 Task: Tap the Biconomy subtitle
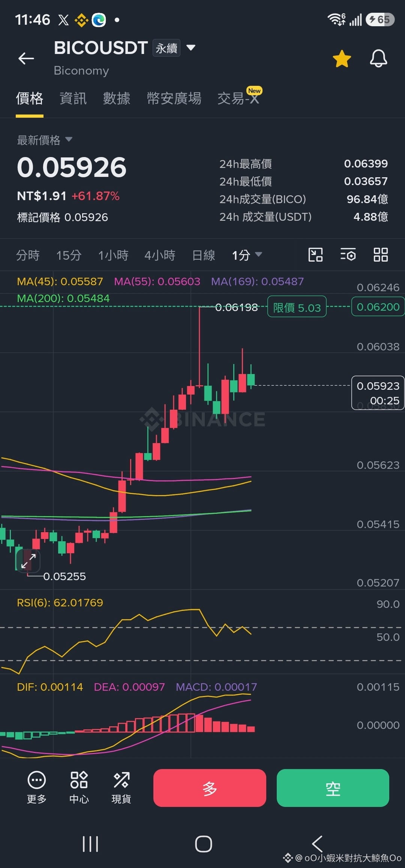81,70
